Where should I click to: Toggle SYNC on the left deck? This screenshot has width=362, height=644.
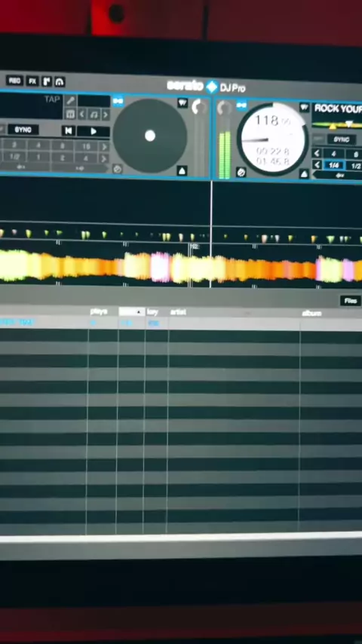coord(23,130)
